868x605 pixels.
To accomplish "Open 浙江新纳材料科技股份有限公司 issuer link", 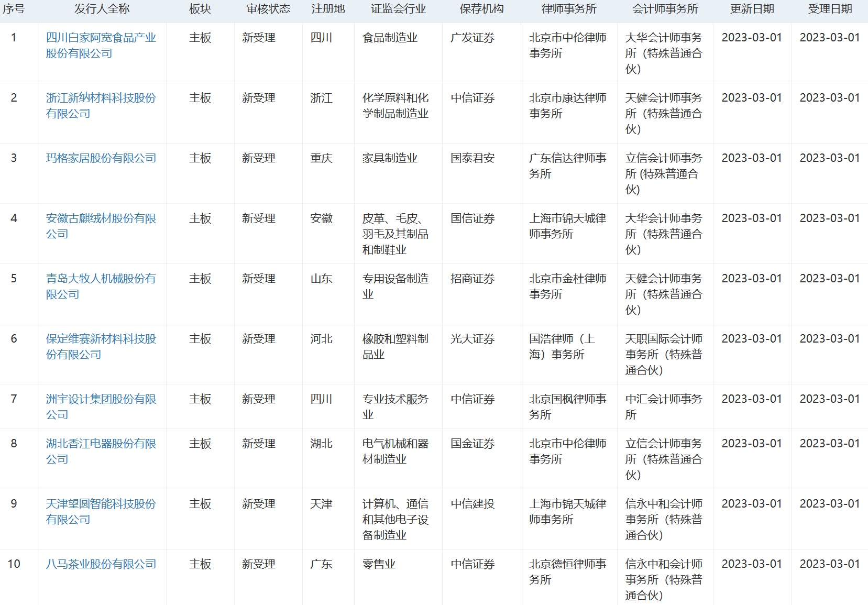I will coord(101,106).
